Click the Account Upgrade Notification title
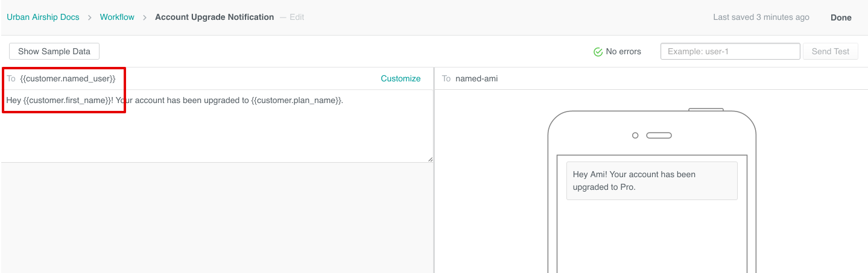 (214, 17)
